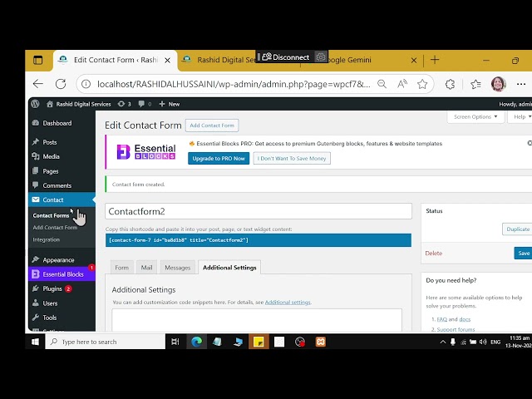The width and height of the screenshot is (532, 399).
Task: Save the contact form
Action: coord(524,253)
